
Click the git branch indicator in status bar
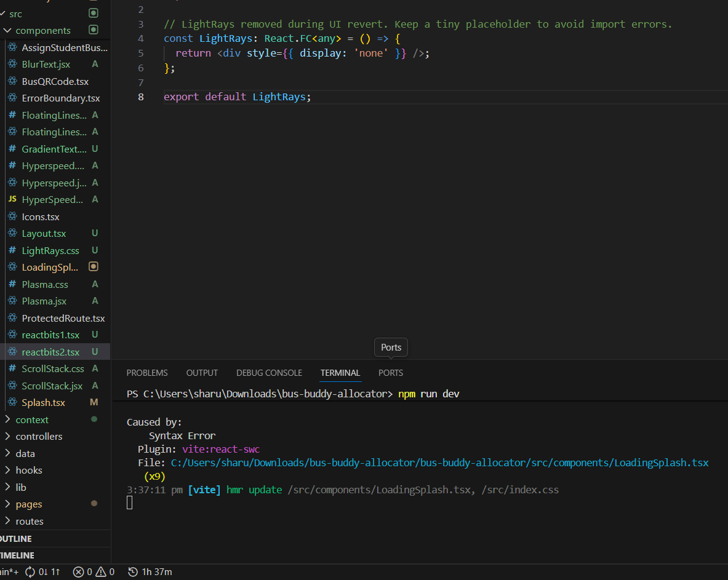tap(9, 572)
